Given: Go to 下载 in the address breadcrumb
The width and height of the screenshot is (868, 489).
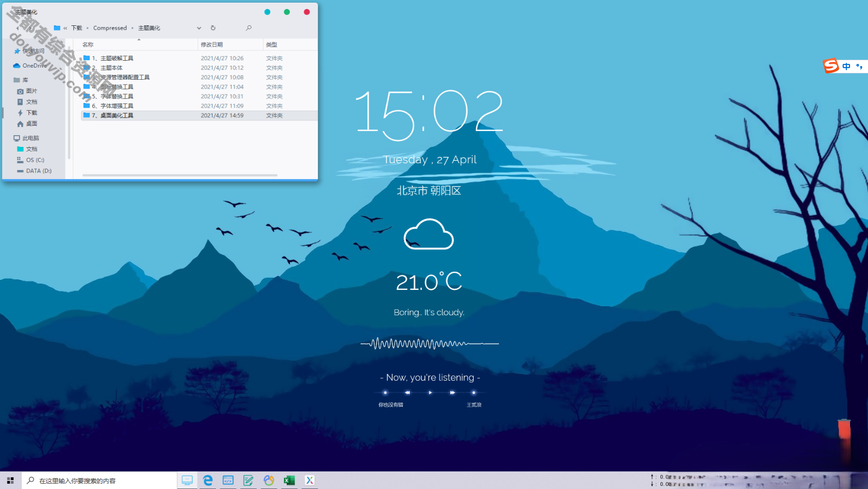Looking at the screenshot, I should click(77, 28).
